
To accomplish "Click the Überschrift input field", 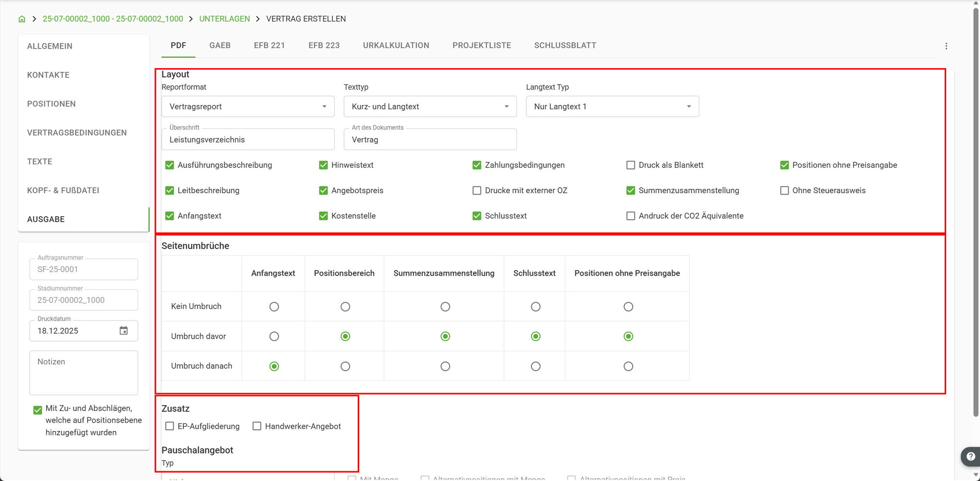I will (248, 140).
